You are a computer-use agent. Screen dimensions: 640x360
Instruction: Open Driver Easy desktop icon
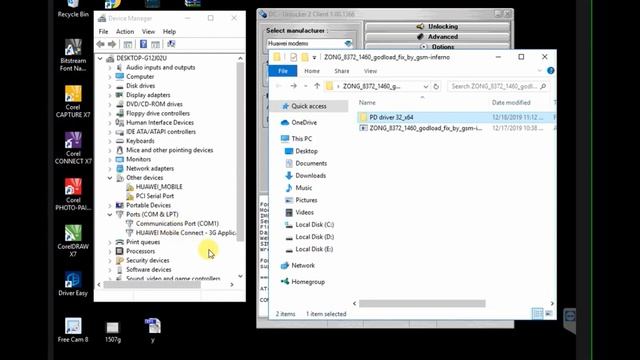[x=73, y=284]
